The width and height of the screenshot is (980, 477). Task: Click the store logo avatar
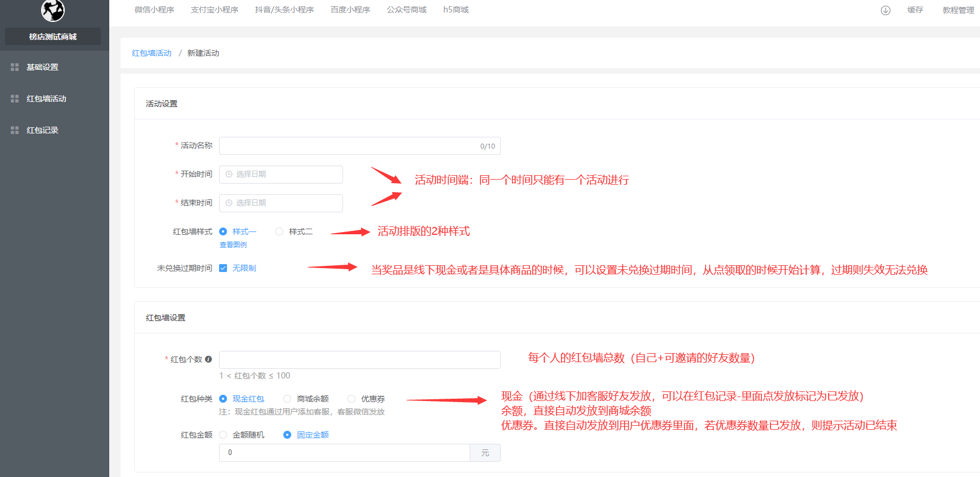click(x=53, y=10)
